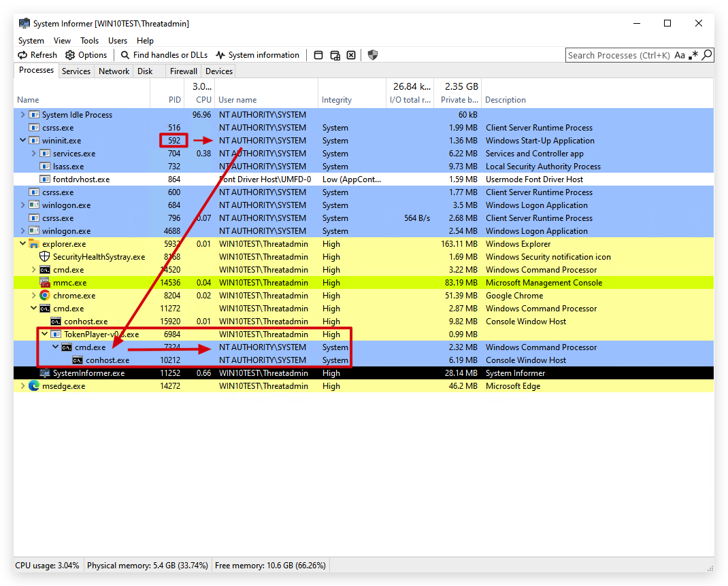The image size is (728, 586).
Task: Switch to the Network tab
Action: [114, 71]
